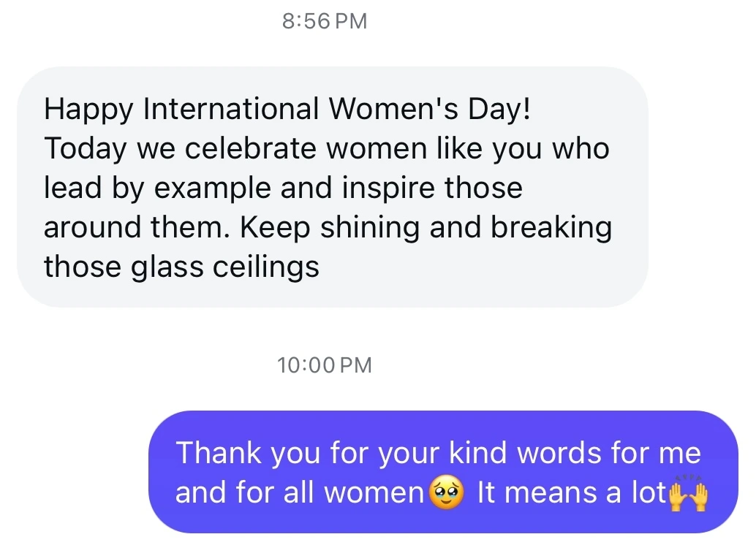The height and width of the screenshot is (545, 756).
Task: Tap the 8:56 PM timestamp
Action: (324, 21)
